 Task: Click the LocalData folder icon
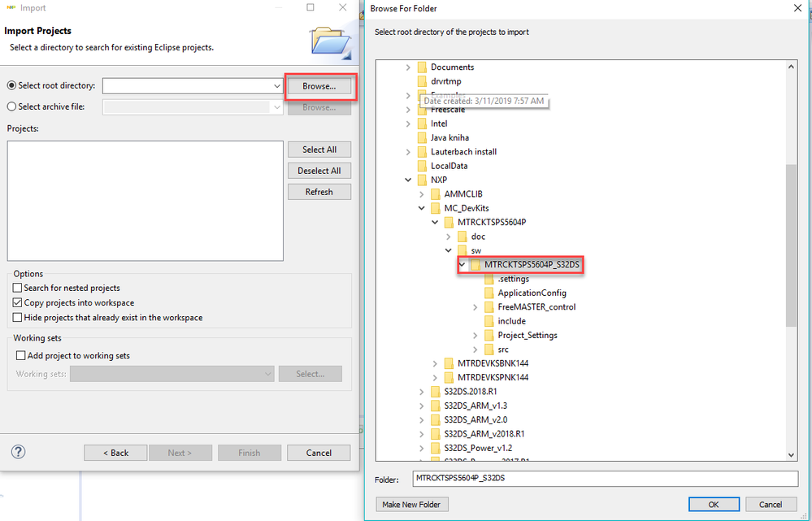pos(422,166)
